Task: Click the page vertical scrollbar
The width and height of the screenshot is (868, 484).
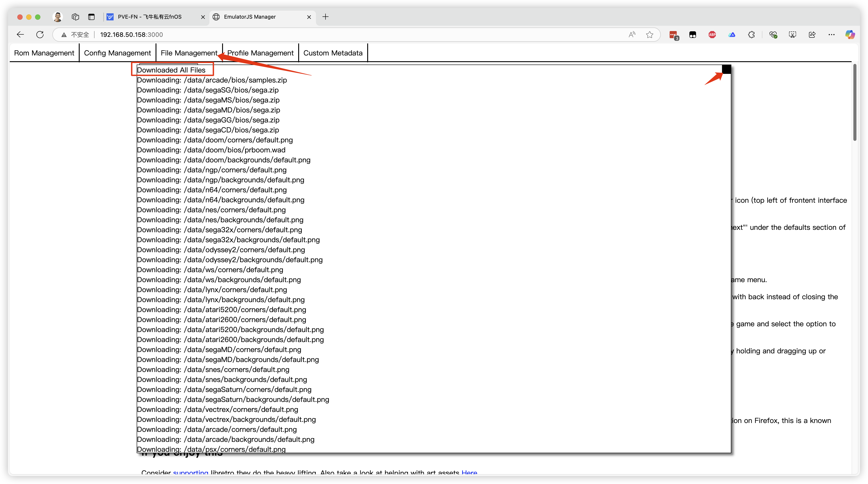Action: [854, 102]
